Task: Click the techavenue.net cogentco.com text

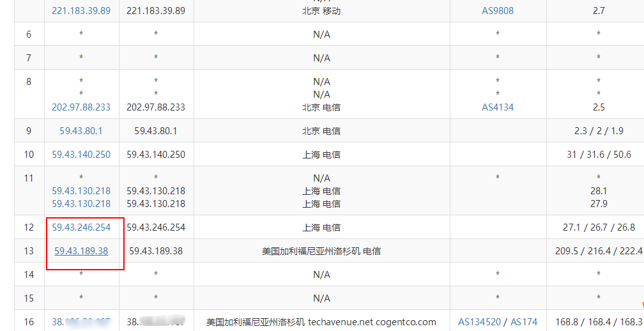Action: 372,322
